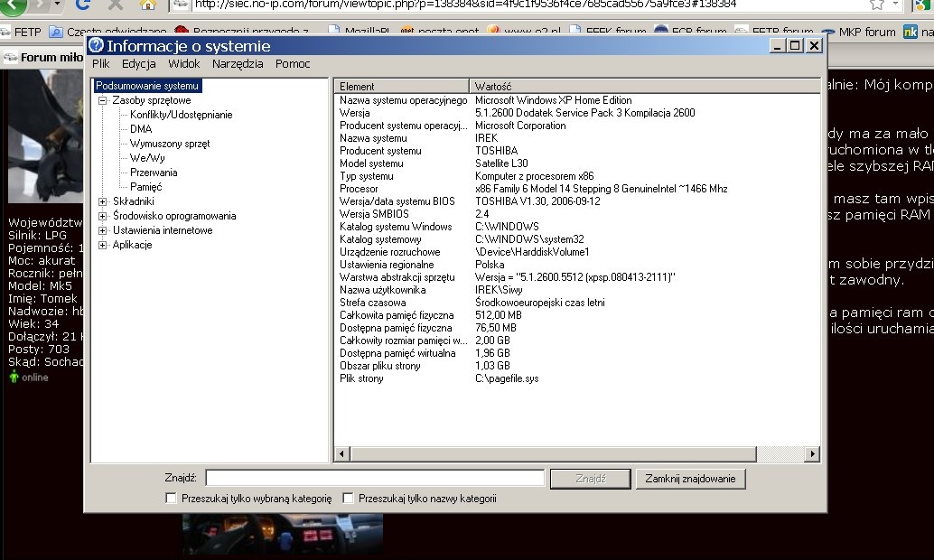
Task: Open the MKP forum bookmark
Action: pyautogui.click(x=866, y=32)
